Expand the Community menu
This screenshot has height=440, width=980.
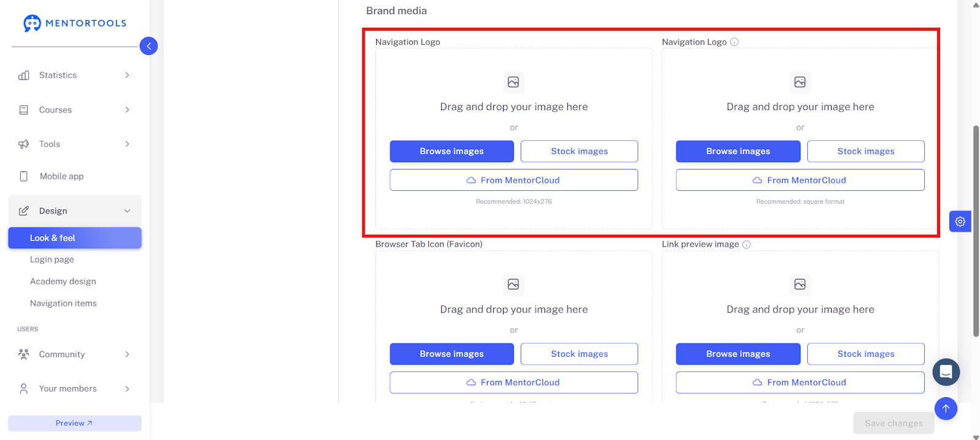click(75, 354)
